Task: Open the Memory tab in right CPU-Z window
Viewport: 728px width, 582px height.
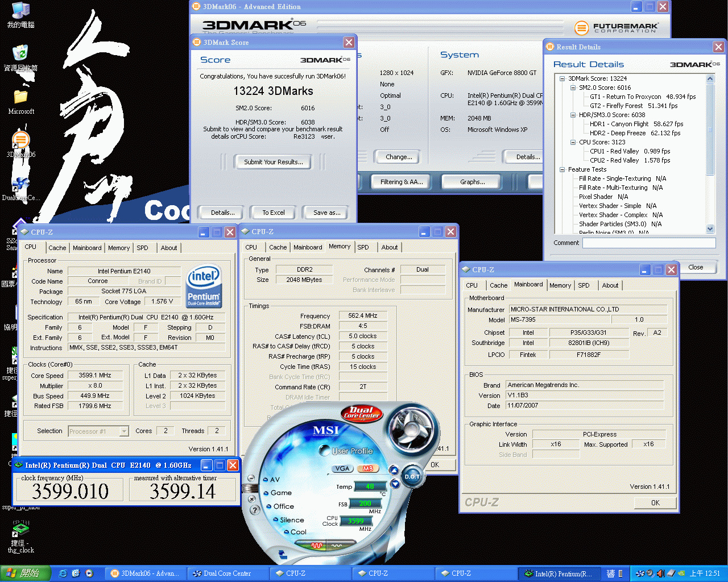Action: (560, 285)
